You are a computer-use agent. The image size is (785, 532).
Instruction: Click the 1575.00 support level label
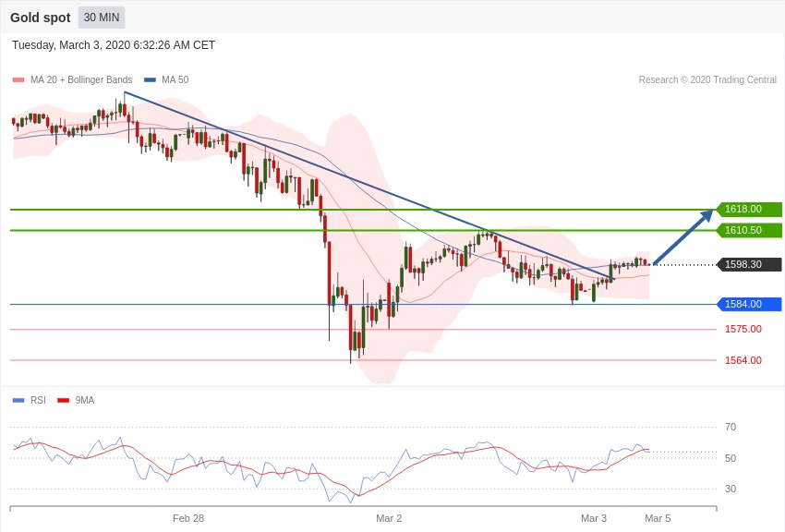[743, 329]
